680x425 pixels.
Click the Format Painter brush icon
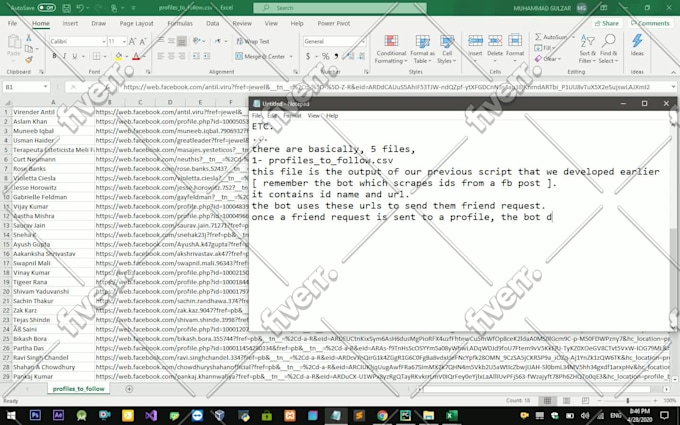pyautogui.click(x=29, y=59)
